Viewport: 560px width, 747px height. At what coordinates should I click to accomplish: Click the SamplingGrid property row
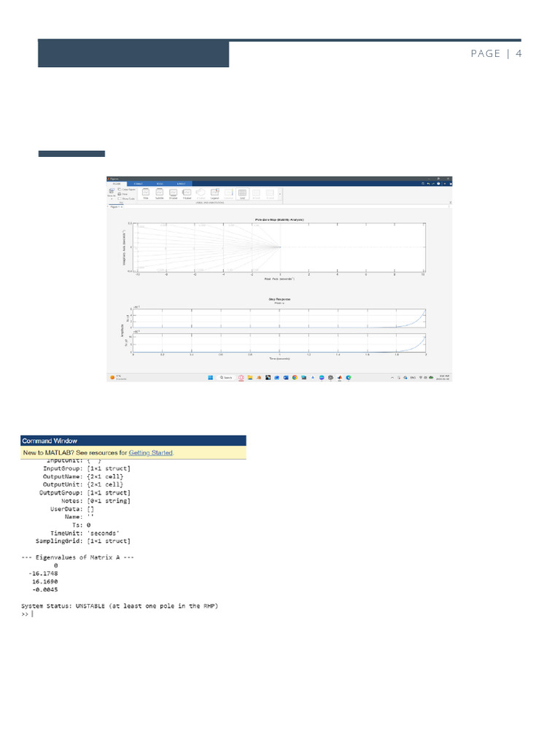(x=83, y=541)
